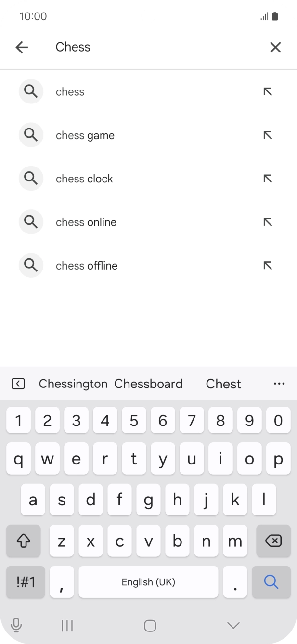Clear the search field with the X icon
Viewport: 297px width, 644px height.
[x=275, y=47]
